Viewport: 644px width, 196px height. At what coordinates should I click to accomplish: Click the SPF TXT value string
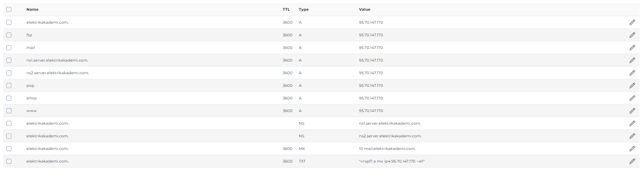pos(392,161)
